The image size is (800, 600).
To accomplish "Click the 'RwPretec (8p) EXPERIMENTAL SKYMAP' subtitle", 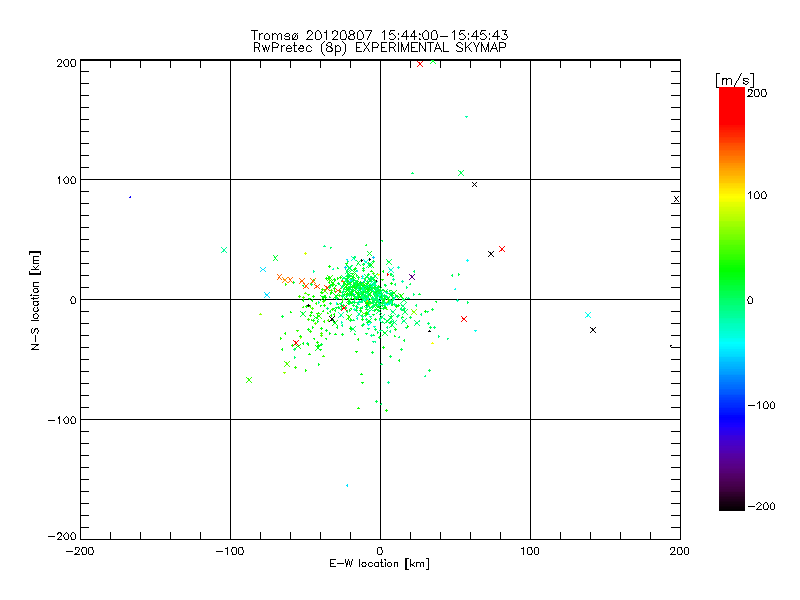I will [380, 47].
